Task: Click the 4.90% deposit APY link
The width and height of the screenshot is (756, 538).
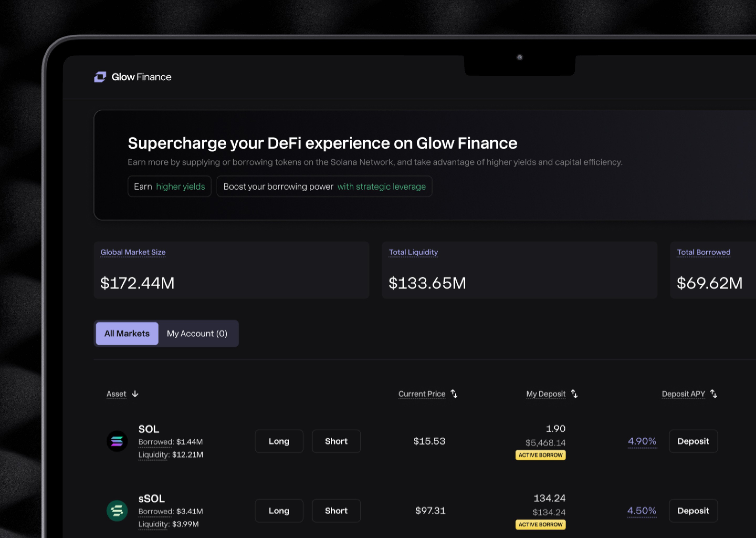Action: [x=642, y=441]
